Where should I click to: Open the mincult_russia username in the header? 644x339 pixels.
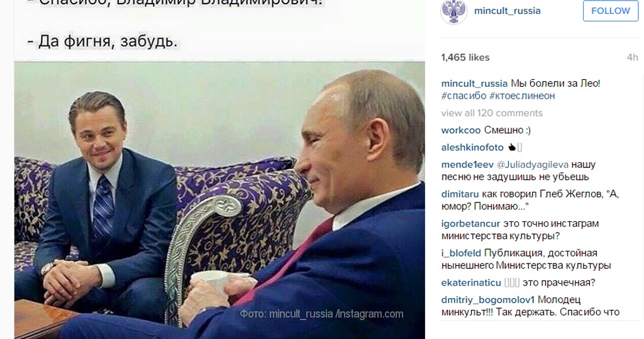click(508, 11)
